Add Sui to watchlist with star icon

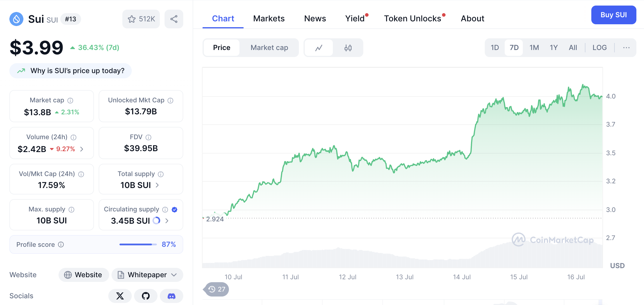click(132, 19)
